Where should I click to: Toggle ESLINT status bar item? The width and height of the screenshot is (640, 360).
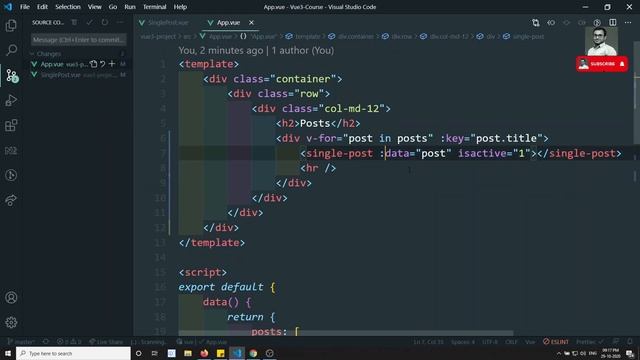coord(556,342)
